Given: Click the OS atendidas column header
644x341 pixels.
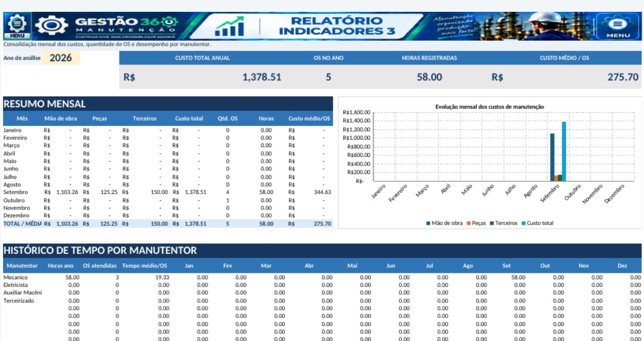Looking at the screenshot, I should pyautogui.click(x=100, y=266).
